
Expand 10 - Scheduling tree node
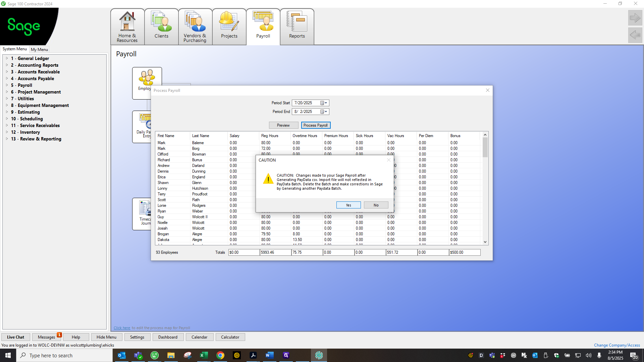tap(7, 119)
